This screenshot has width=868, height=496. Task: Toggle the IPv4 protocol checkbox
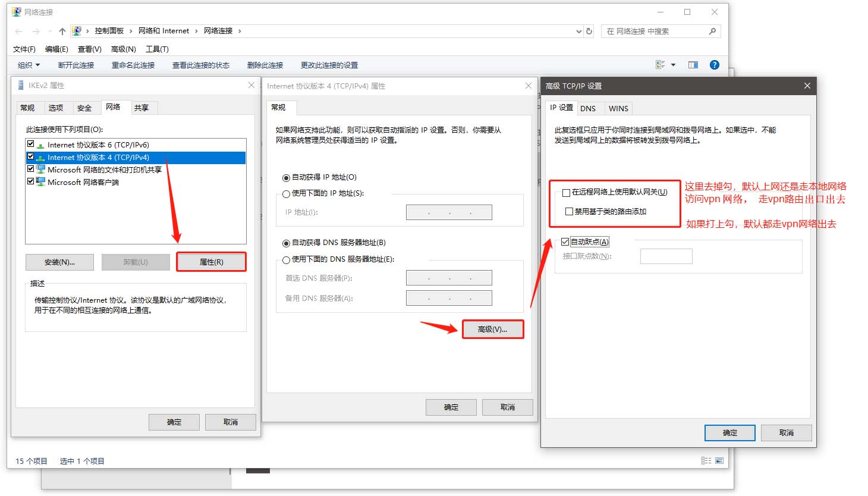(x=30, y=157)
